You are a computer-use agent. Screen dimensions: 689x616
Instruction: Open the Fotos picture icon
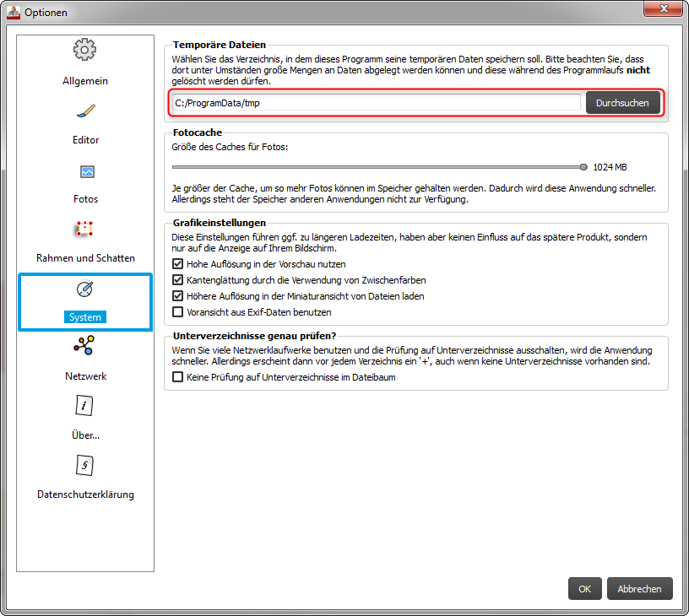pyautogui.click(x=87, y=171)
